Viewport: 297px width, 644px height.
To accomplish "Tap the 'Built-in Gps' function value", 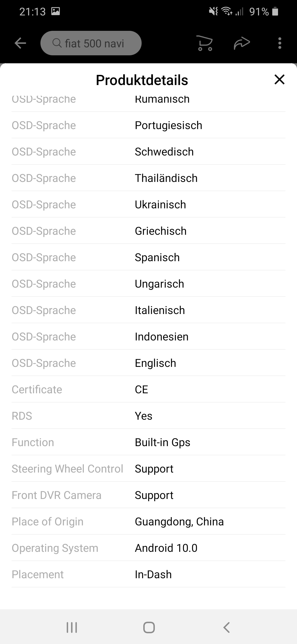I will point(163,442).
